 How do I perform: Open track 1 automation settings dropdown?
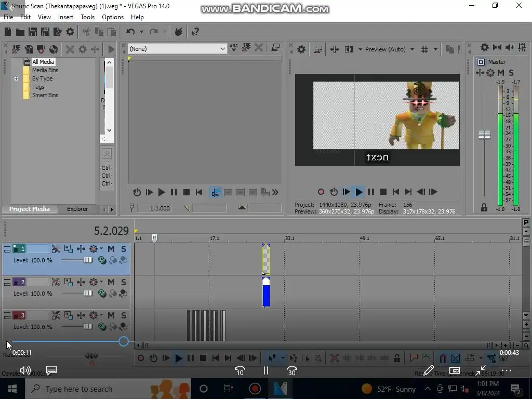[x=101, y=248]
